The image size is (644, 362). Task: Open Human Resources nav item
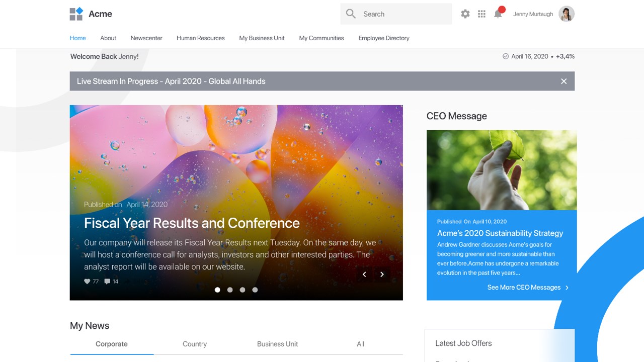pos(201,38)
